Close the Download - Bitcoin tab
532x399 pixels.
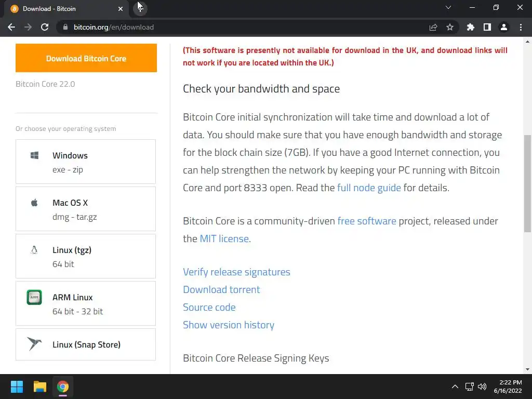121,9
